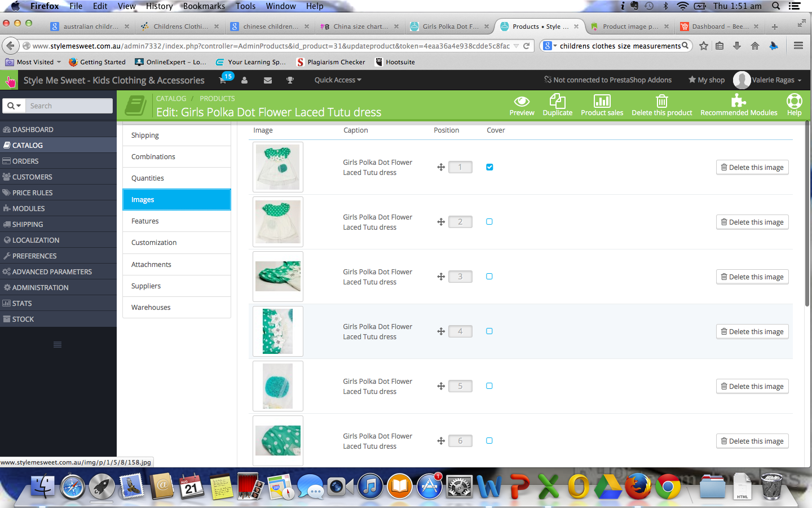Open the Firefox Bookmarks menu
812x508 pixels.
pyautogui.click(x=204, y=6)
